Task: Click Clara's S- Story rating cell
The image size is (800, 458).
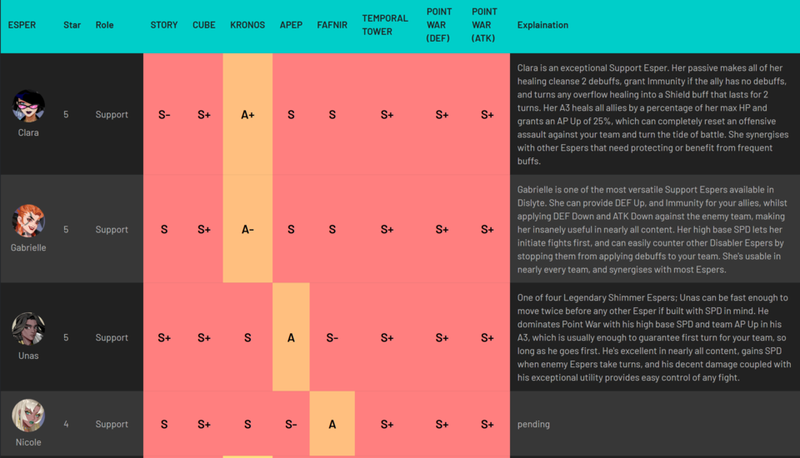Action: point(164,114)
